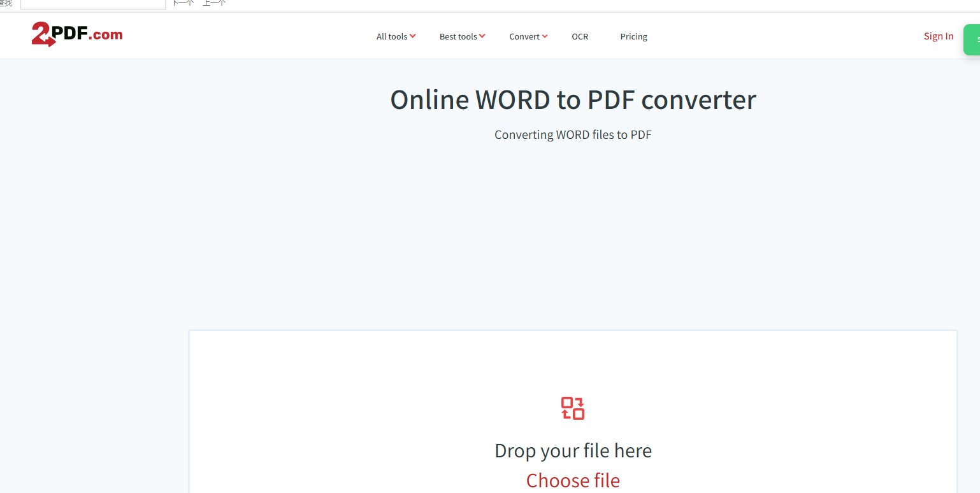Click the 'Online WORD to PDF converter' heading
Screen dimensions: 980x493
572,100
